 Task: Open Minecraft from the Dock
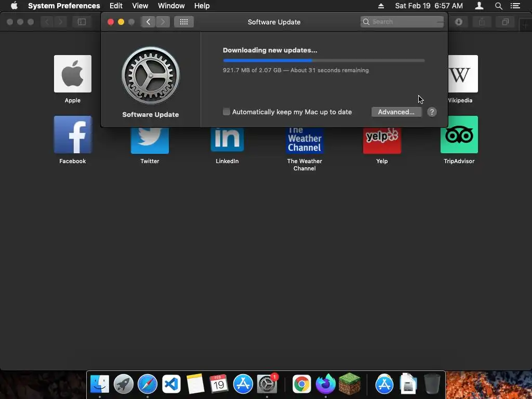coord(350,384)
